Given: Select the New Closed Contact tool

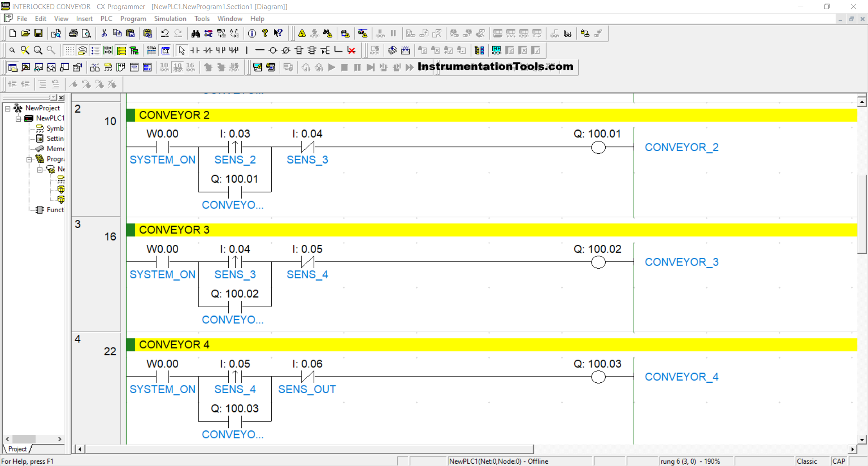Looking at the screenshot, I should coord(208,50).
